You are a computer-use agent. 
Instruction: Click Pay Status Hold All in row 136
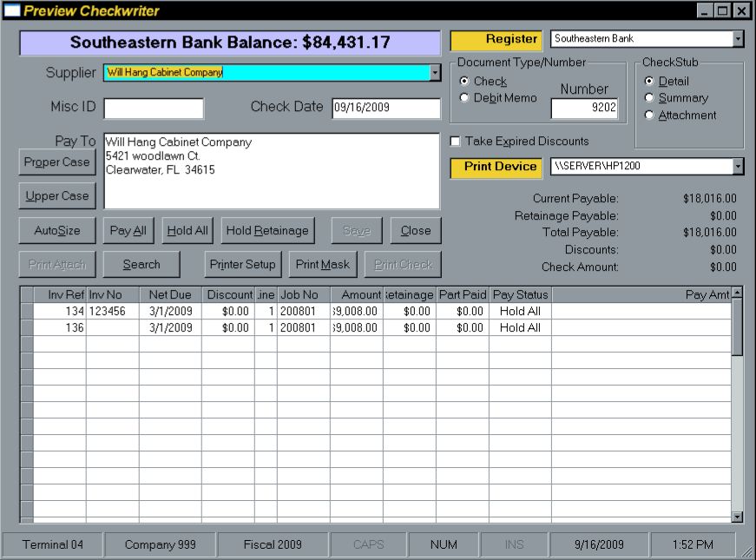[520, 327]
